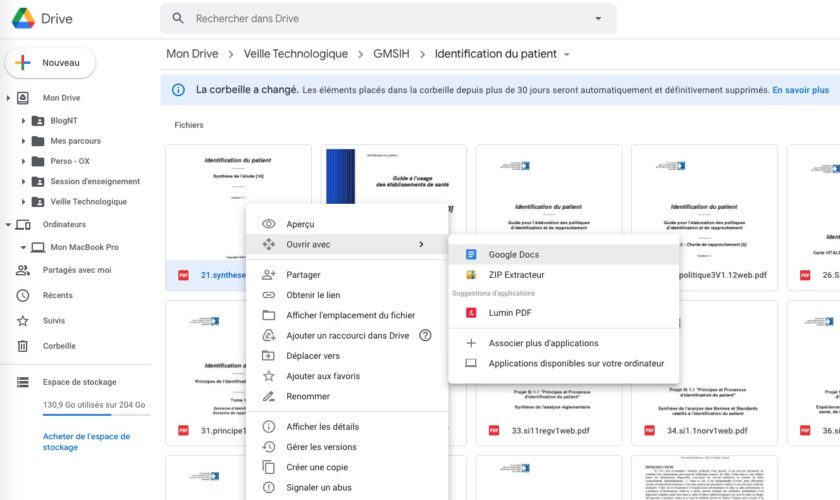Click the Google Drive logo
840x500 pixels.
pyautogui.click(x=24, y=19)
